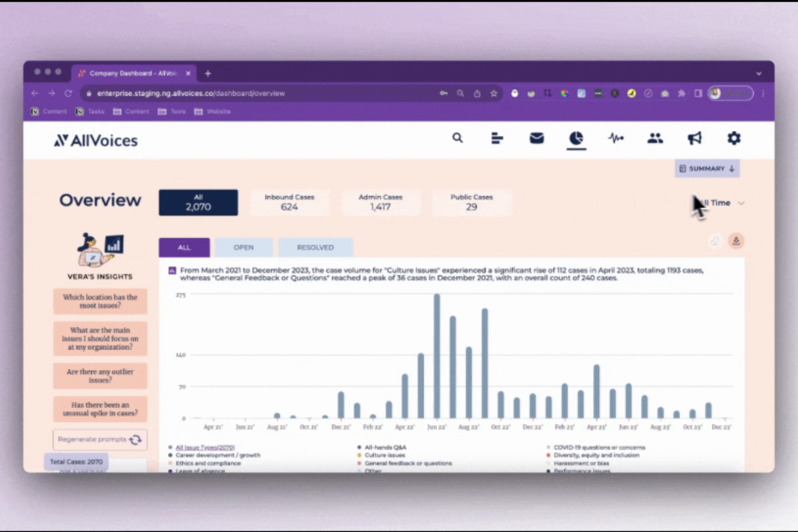Click the announcements megaphone icon

694,139
